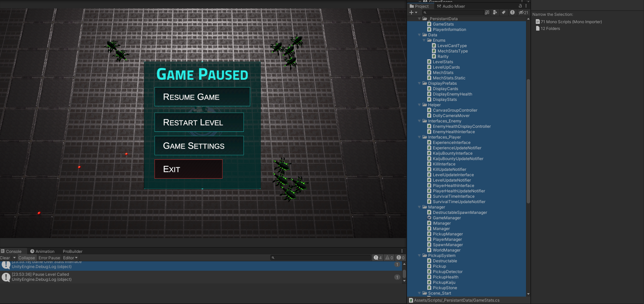Click the Project panel vertical scrollbar
This screenshot has height=304, width=644.
pyautogui.click(x=528, y=141)
